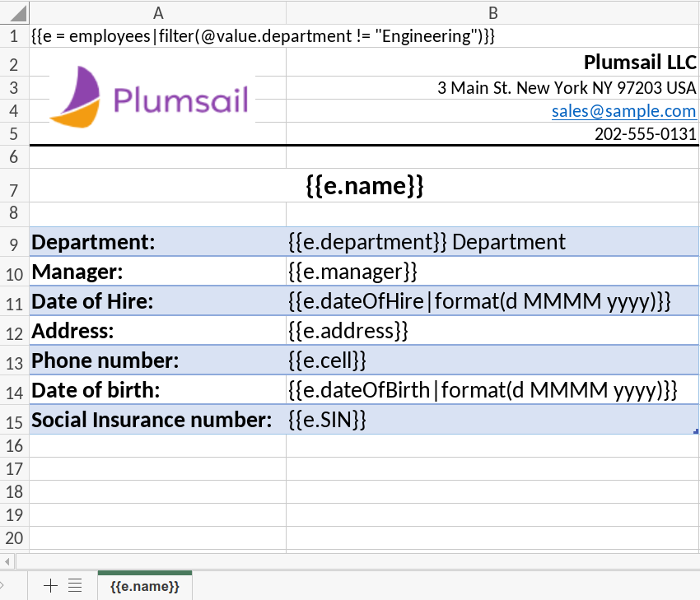Select the Manager: label cell

click(x=157, y=272)
